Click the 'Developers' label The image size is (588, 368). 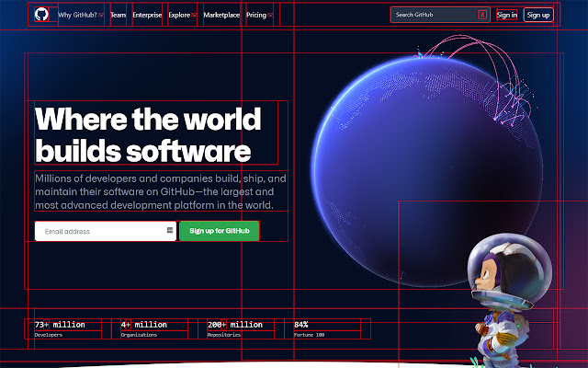pyautogui.click(x=49, y=335)
